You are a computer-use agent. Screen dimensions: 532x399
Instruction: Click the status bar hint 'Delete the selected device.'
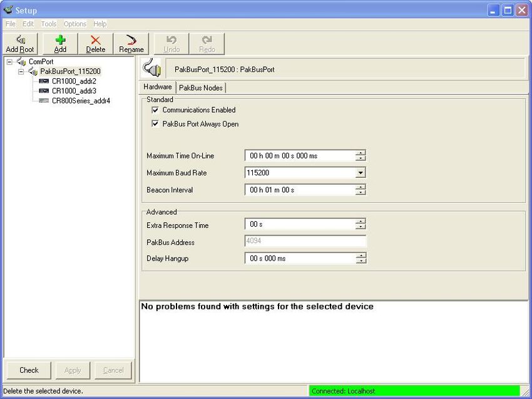(x=43, y=391)
